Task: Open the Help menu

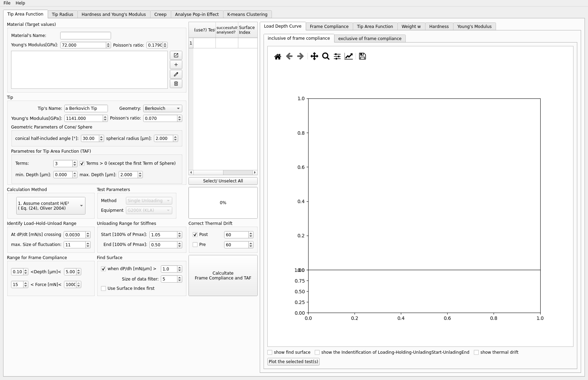Action: (20, 3)
